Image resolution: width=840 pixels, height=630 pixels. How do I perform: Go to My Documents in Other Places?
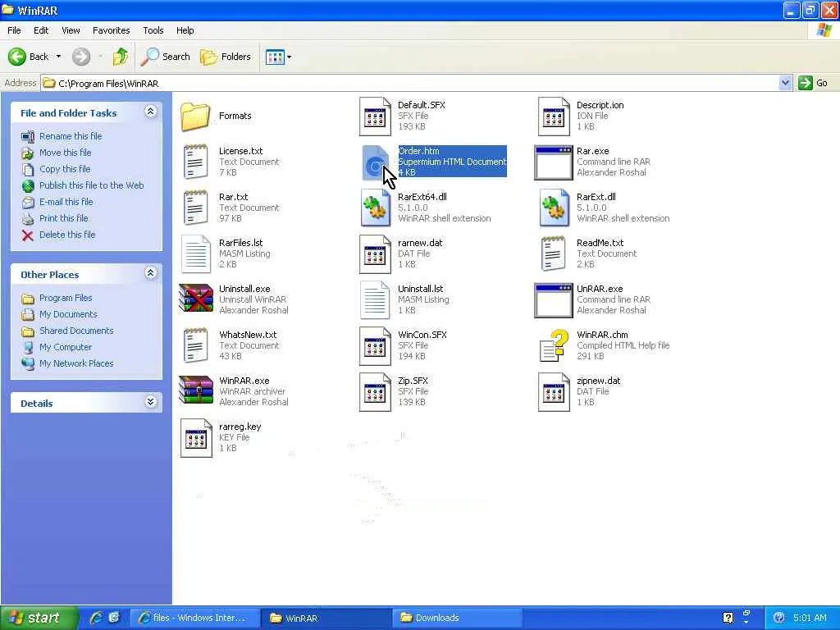pos(68,314)
